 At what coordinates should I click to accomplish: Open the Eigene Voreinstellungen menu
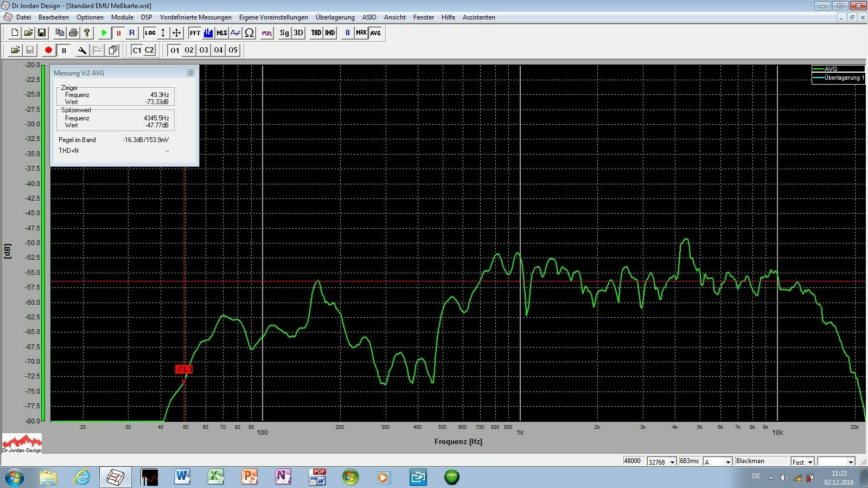[273, 17]
